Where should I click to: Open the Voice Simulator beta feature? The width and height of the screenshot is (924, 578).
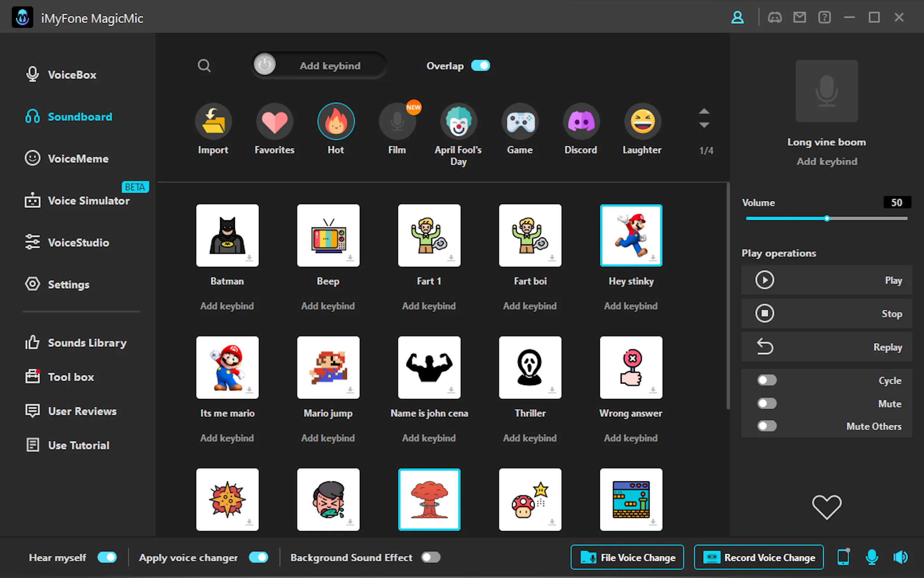[89, 201]
